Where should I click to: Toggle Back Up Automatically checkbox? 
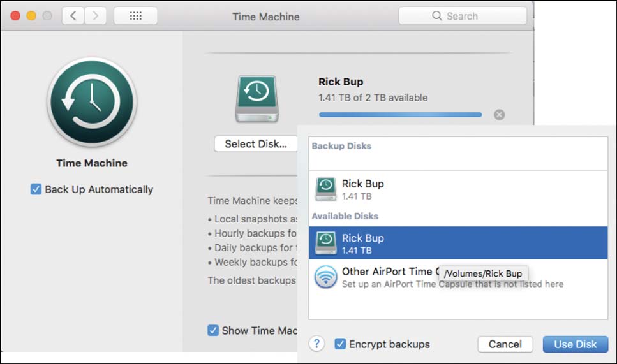coord(36,189)
